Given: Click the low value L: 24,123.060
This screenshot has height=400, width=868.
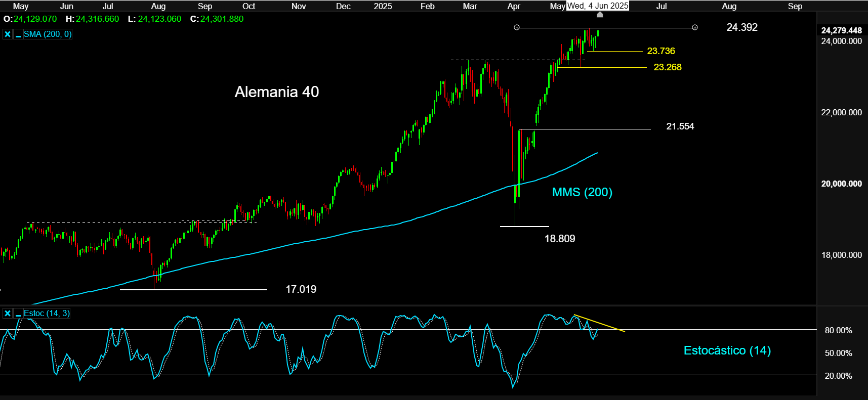Looking at the screenshot, I should 154,19.
